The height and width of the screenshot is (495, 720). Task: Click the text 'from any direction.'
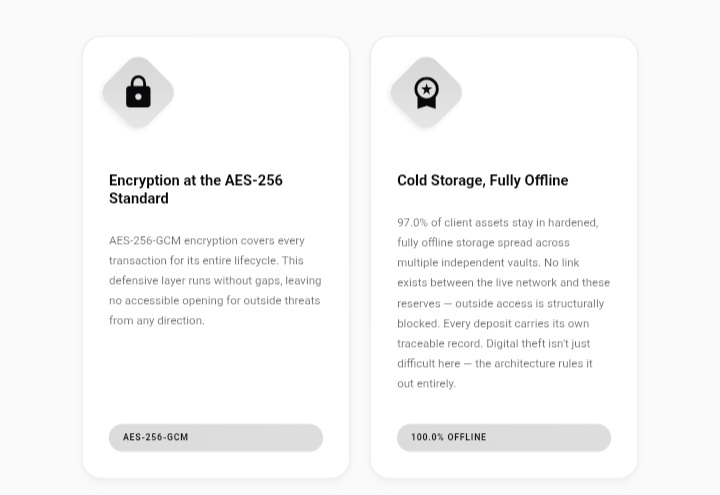(x=157, y=321)
